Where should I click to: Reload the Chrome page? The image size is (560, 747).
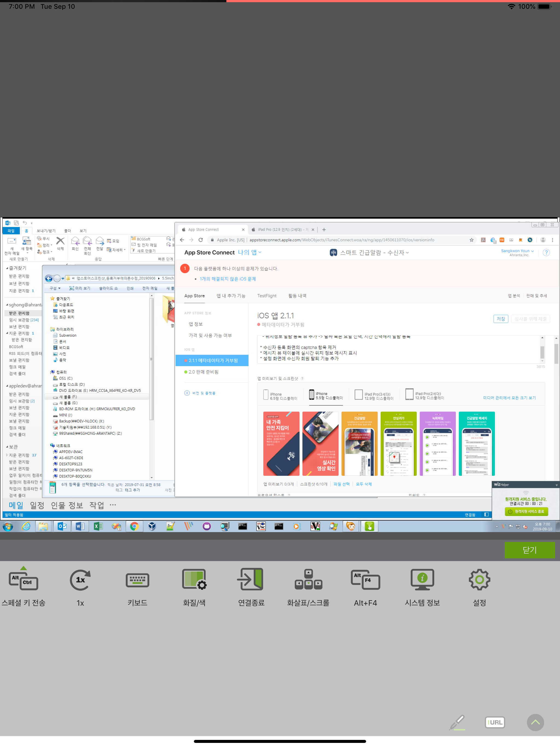coord(201,240)
